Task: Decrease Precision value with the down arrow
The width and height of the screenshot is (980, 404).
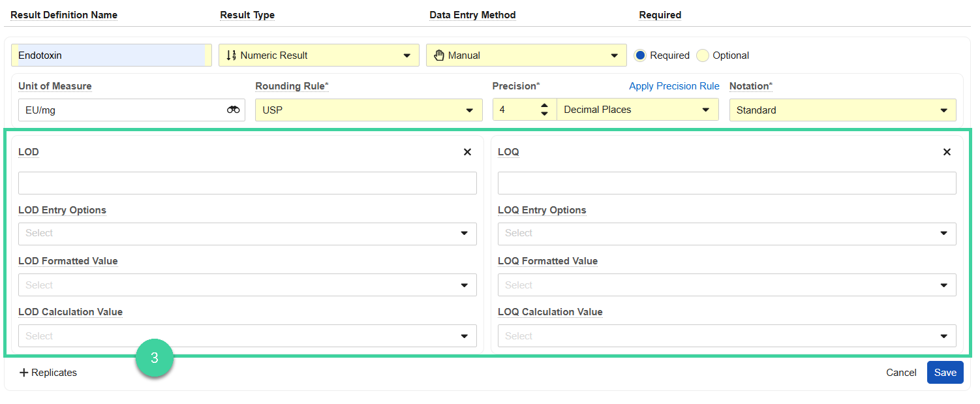Action: click(544, 114)
